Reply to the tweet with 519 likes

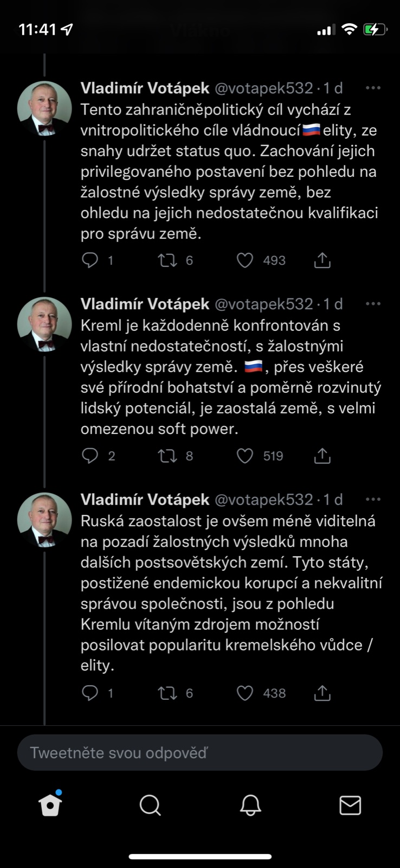(90, 456)
